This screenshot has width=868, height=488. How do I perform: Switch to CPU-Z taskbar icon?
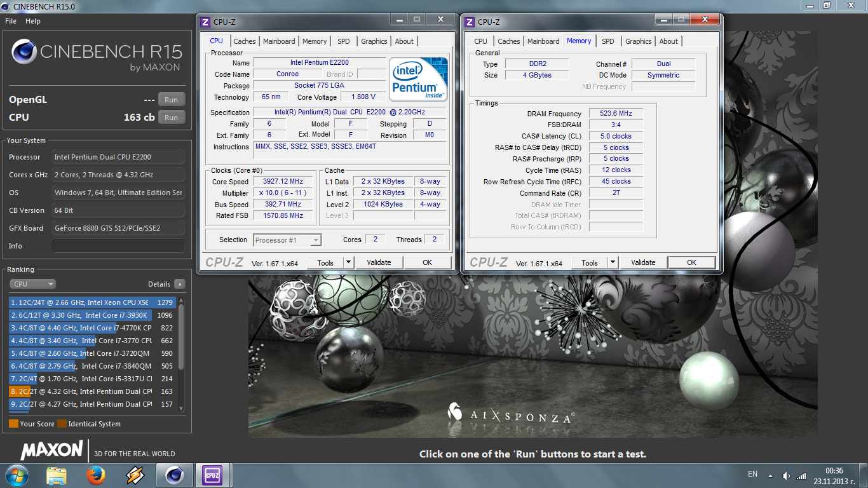212,475
